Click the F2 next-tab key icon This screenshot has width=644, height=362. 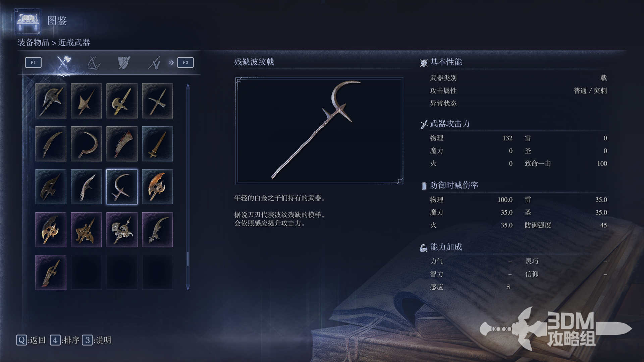185,62
